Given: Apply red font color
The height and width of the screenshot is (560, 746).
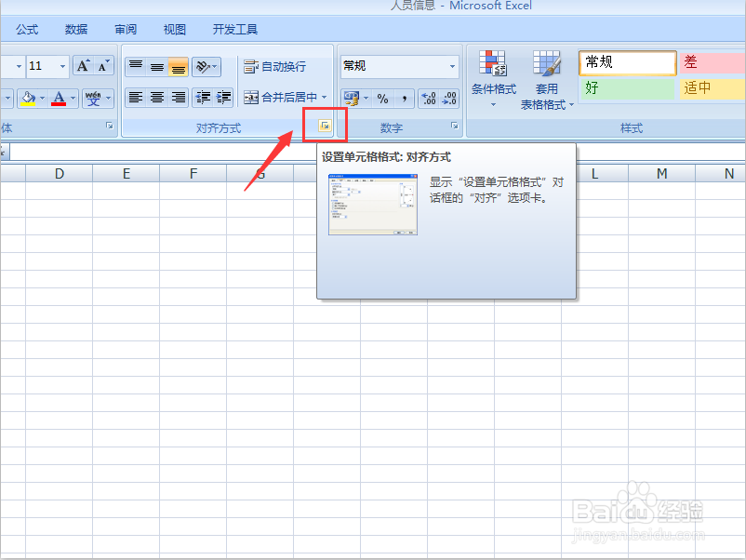Looking at the screenshot, I should point(59,98).
